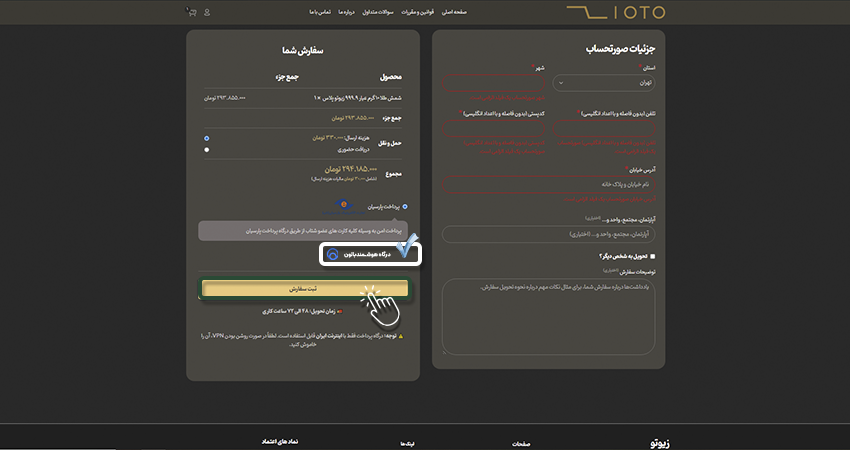Open the FAQ menu item

click(377, 12)
